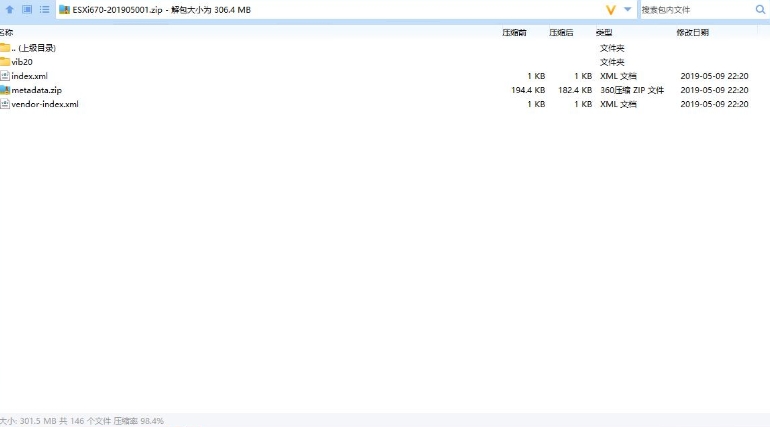This screenshot has height=427, width=770.
Task: Open the address bar dropdown arrow
Action: 628,9
